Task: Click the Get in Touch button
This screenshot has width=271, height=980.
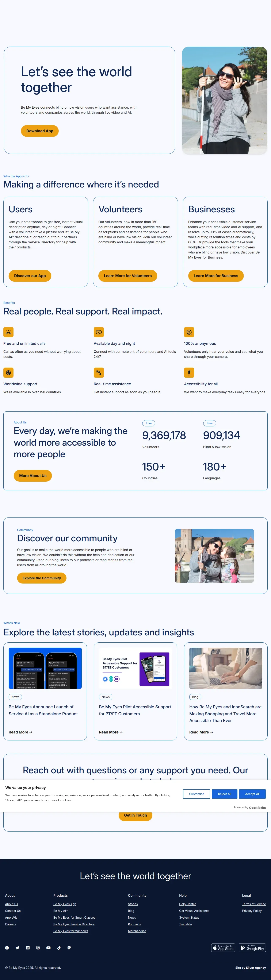Action: (x=135, y=816)
